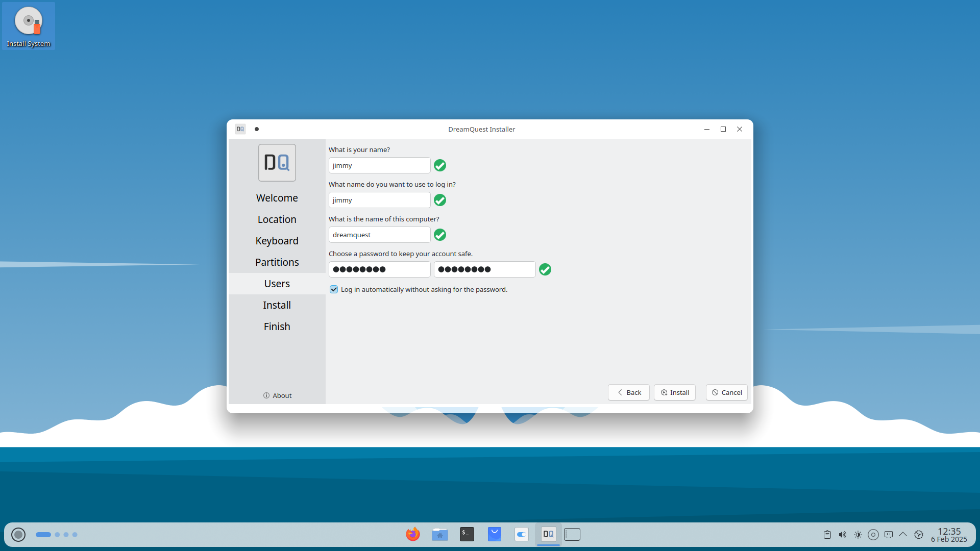The height and width of the screenshot is (551, 980).
Task: Go Back to the previous installer step
Action: (628, 392)
